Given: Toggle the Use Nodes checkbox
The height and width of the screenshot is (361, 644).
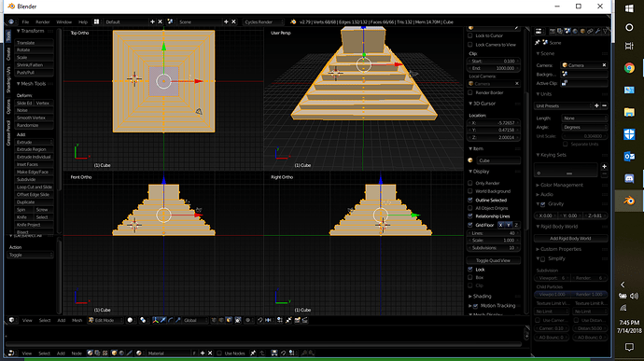Looking at the screenshot, I should (219, 354).
